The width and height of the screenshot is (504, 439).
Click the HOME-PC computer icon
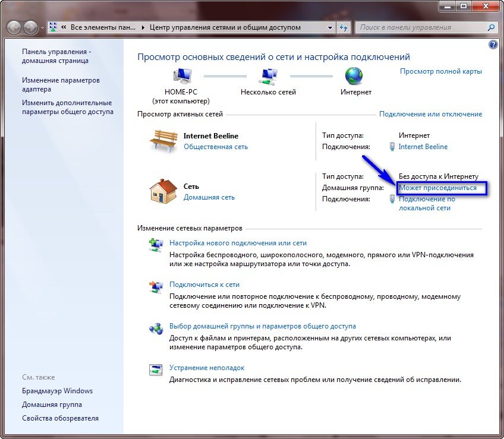point(182,77)
